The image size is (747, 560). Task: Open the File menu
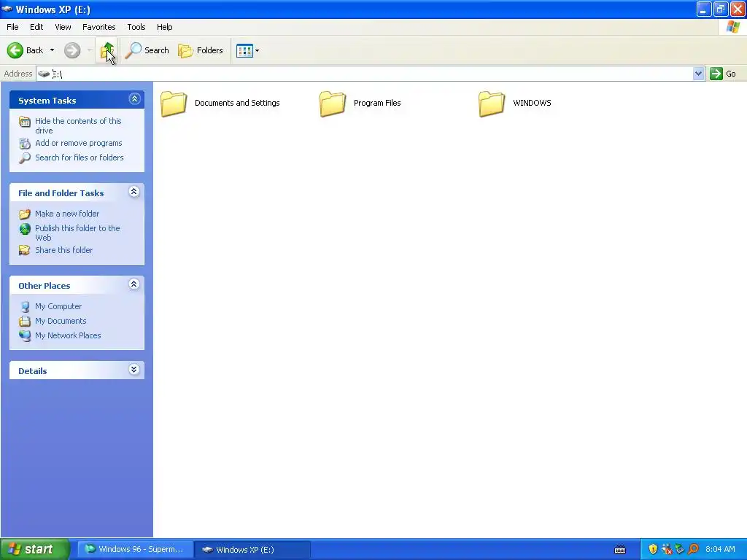click(x=12, y=27)
